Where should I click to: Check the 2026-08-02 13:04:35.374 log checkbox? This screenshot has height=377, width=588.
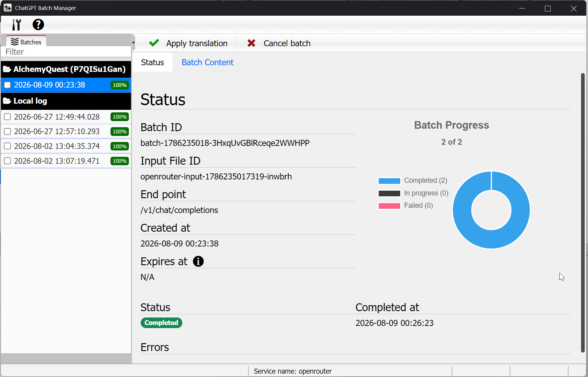coord(7,146)
